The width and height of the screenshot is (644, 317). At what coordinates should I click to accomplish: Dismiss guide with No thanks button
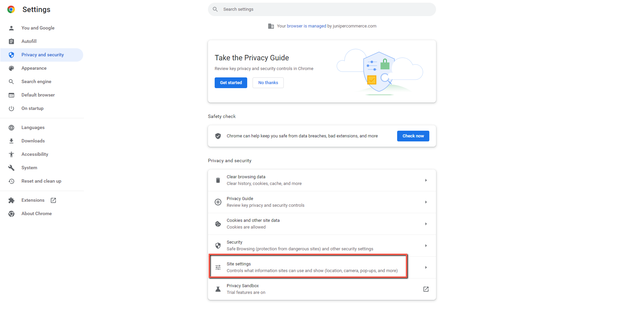268,83
